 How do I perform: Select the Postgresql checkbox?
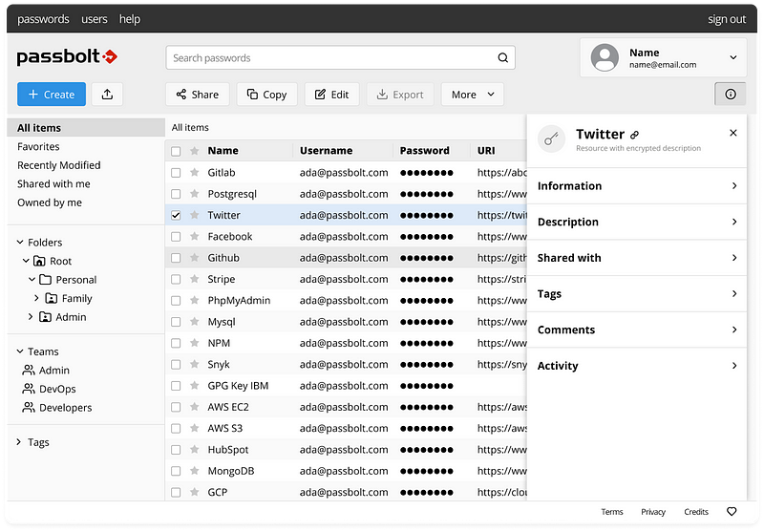[x=176, y=194]
